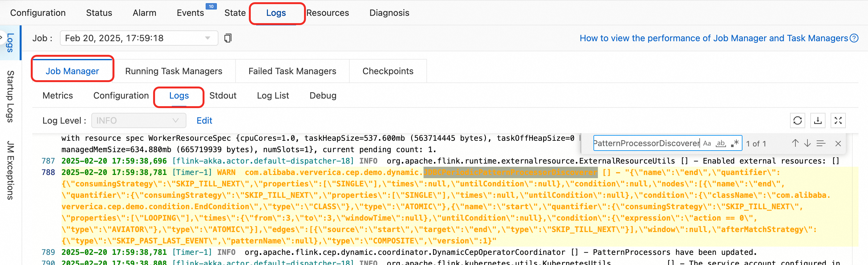Open the Job Manager performance help link
This screenshot has width=868, height=265.
pyautogui.click(x=714, y=38)
